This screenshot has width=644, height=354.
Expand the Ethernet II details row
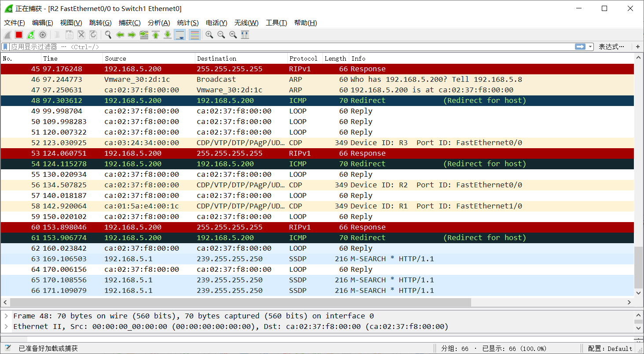tap(6, 326)
